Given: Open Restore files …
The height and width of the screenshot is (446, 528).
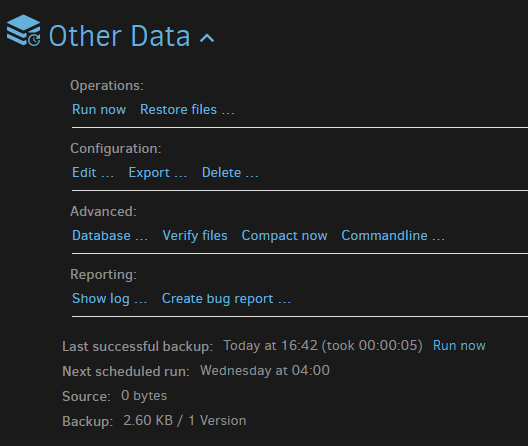Looking at the screenshot, I should click(187, 109).
